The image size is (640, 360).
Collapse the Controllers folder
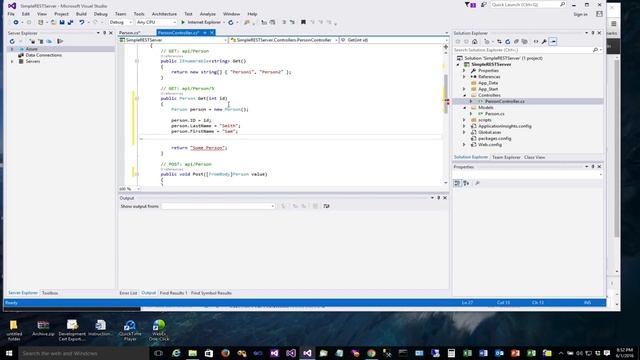pyautogui.click(x=464, y=95)
